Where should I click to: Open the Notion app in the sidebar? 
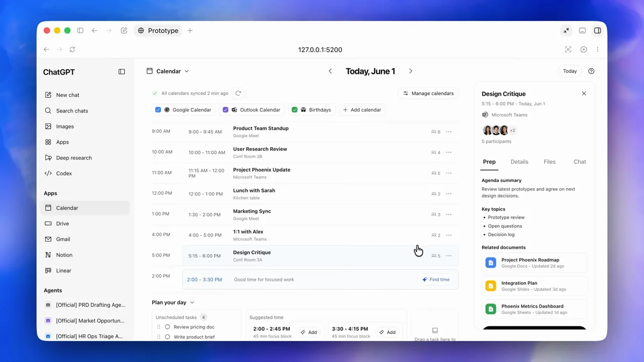86,255
